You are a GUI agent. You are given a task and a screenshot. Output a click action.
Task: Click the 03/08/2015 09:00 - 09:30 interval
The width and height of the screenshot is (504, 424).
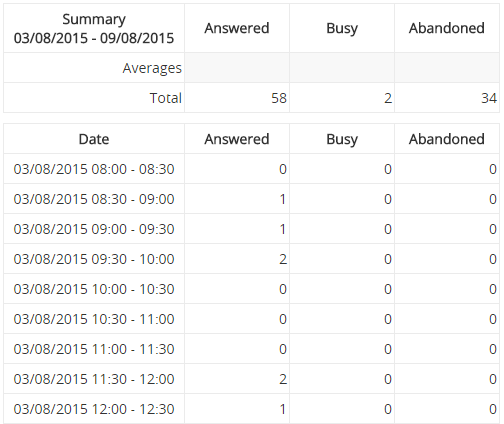(x=94, y=229)
